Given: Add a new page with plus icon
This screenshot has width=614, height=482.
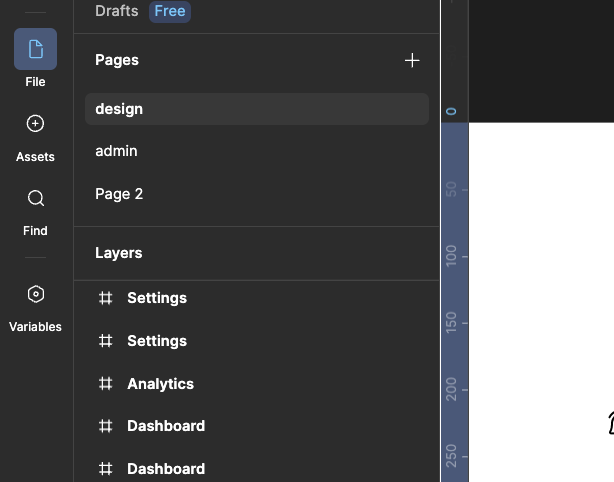Looking at the screenshot, I should coord(412,61).
